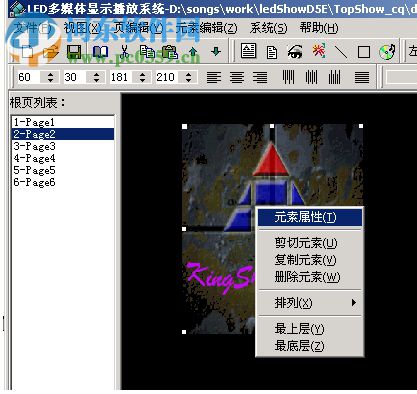
Task: Click the Cut scissors icon
Action: [124, 52]
